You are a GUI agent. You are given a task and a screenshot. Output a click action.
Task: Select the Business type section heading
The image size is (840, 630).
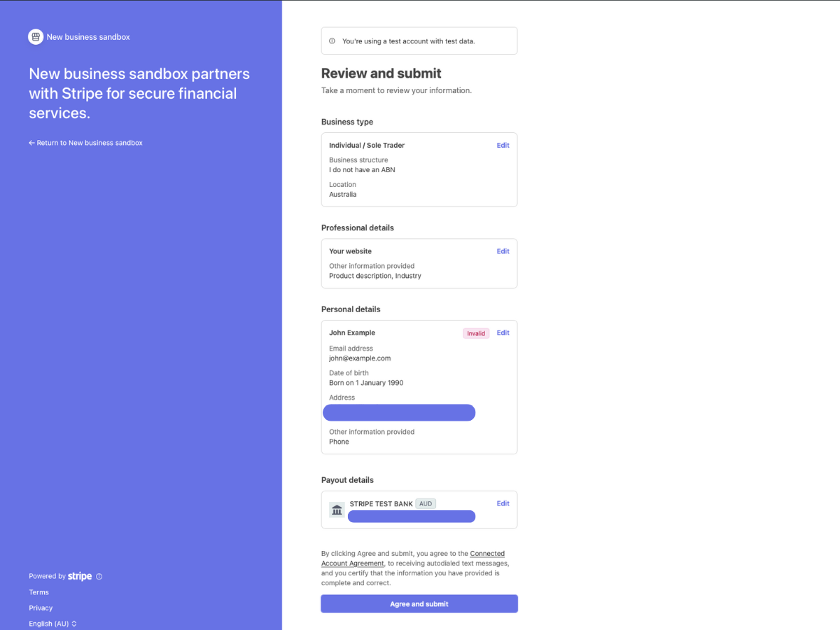[347, 121]
